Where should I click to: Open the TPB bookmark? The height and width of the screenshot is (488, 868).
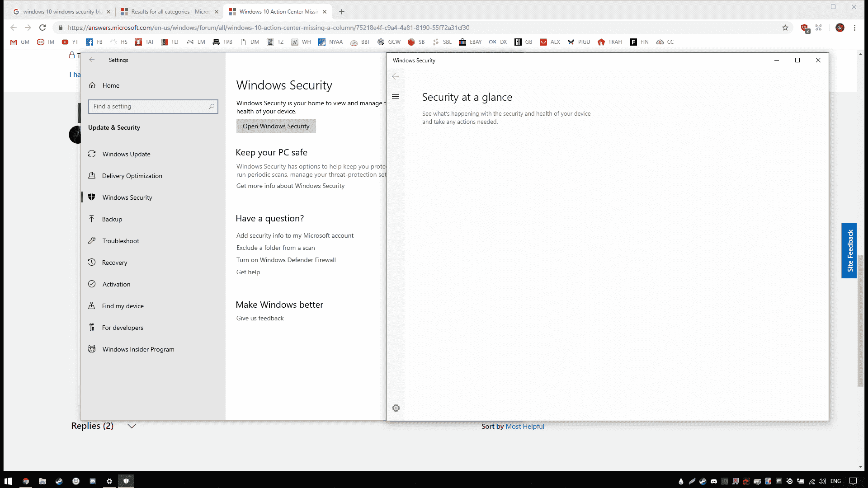click(x=222, y=42)
